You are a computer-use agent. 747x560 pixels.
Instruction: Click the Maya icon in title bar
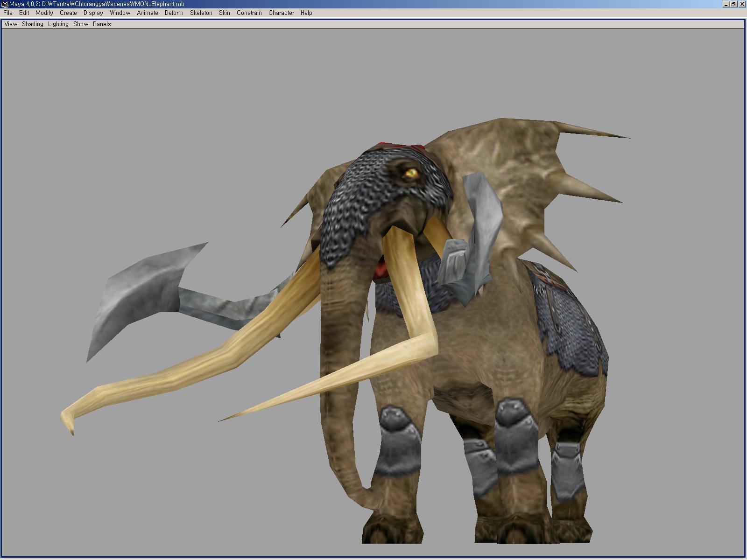4,4
